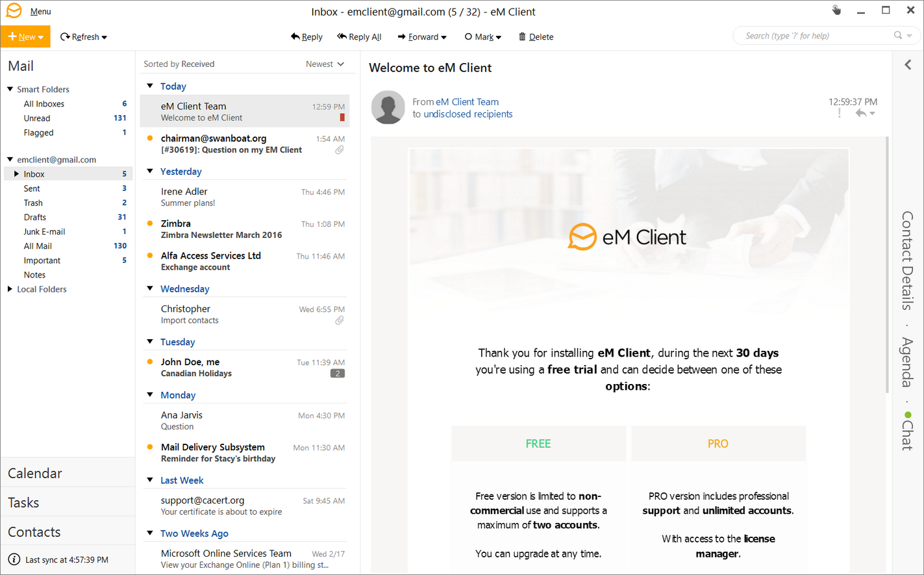Collapse the Last Week message group
The width and height of the screenshot is (924, 575).
(150, 479)
